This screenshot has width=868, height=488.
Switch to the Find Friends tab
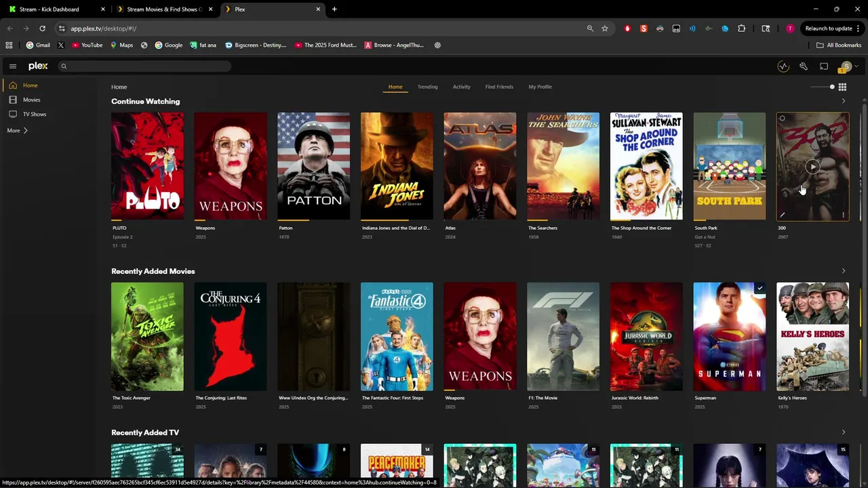(x=499, y=87)
